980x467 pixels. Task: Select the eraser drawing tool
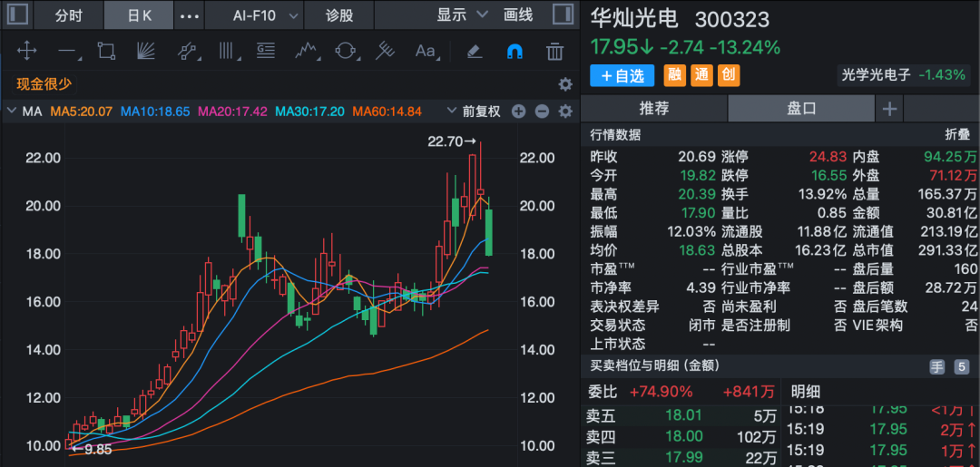[x=475, y=51]
